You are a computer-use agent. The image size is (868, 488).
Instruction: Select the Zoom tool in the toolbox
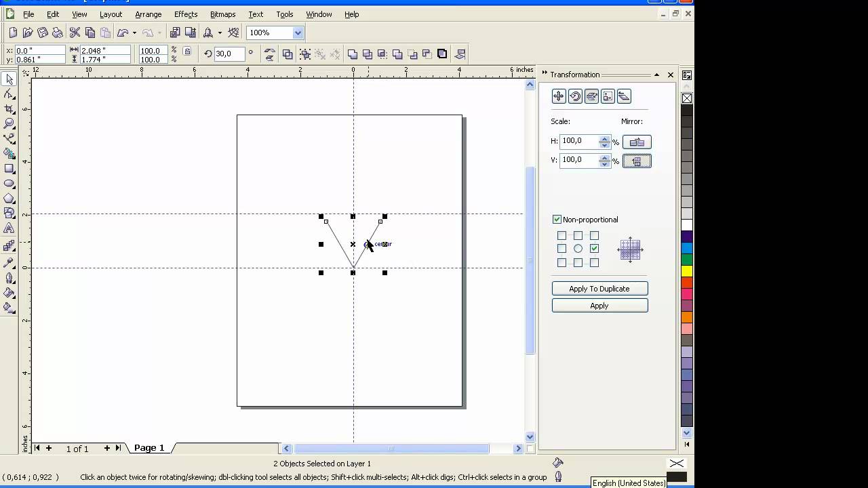coord(9,123)
